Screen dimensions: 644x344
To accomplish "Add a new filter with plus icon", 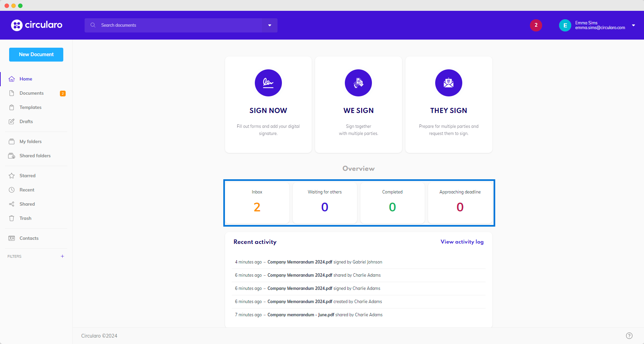I will click(x=62, y=256).
